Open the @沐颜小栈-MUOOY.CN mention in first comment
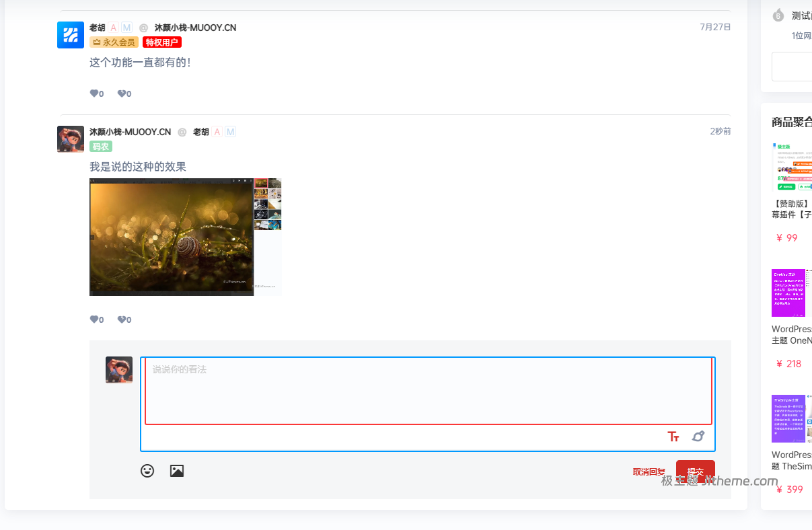 [x=195, y=28]
